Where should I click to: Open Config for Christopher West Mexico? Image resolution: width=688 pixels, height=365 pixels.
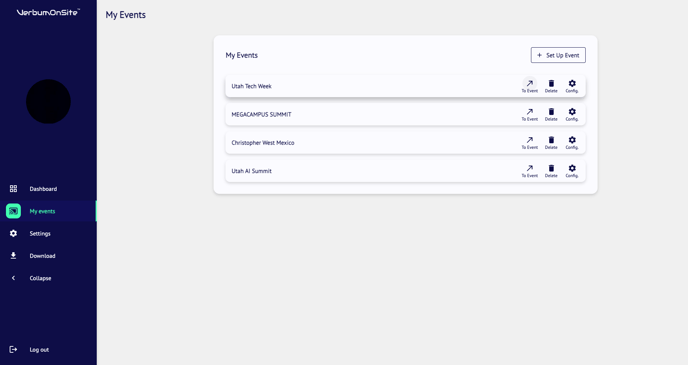[572, 143]
